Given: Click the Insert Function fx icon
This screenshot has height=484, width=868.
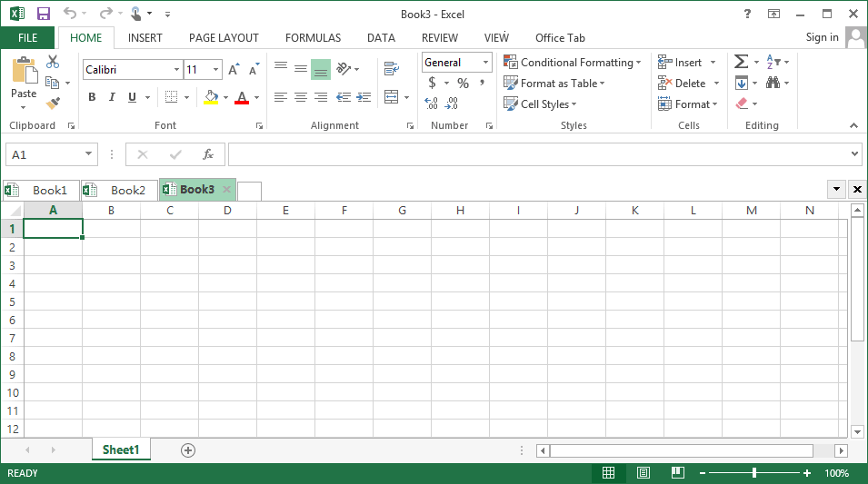Looking at the screenshot, I should pos(208,154).
